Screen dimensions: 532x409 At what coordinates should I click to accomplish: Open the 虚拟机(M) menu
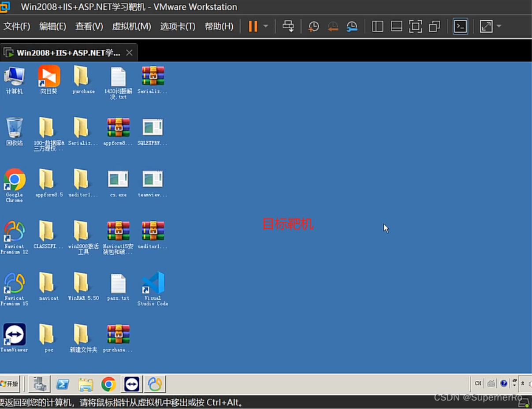tap(131, 26)
